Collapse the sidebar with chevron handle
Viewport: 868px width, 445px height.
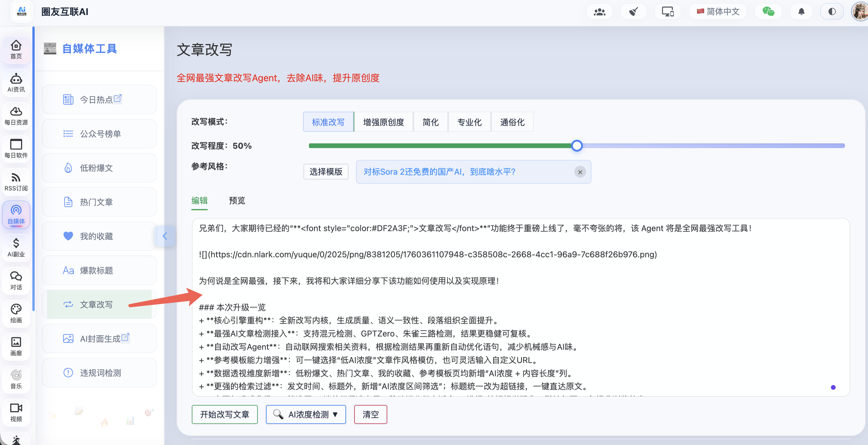click(165, 236)
